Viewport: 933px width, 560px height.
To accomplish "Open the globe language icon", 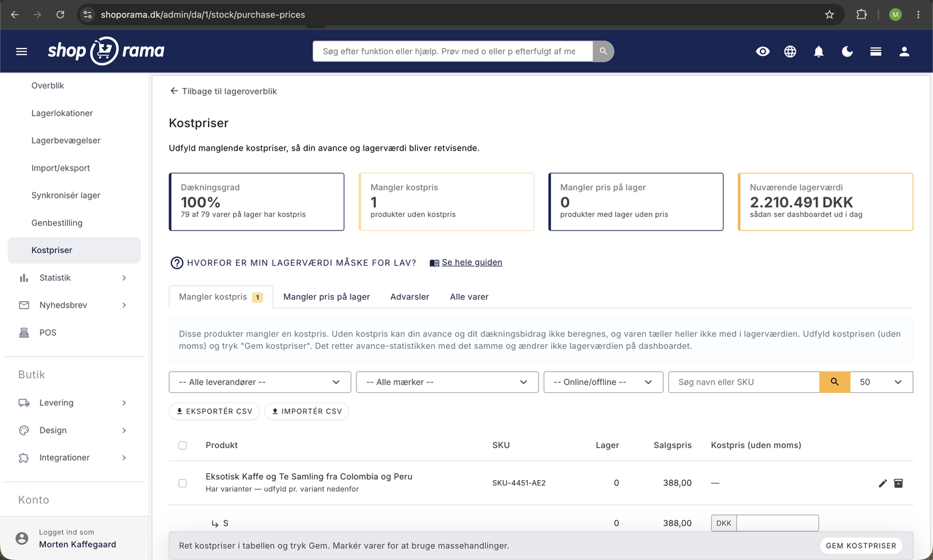I will (790, 51).
